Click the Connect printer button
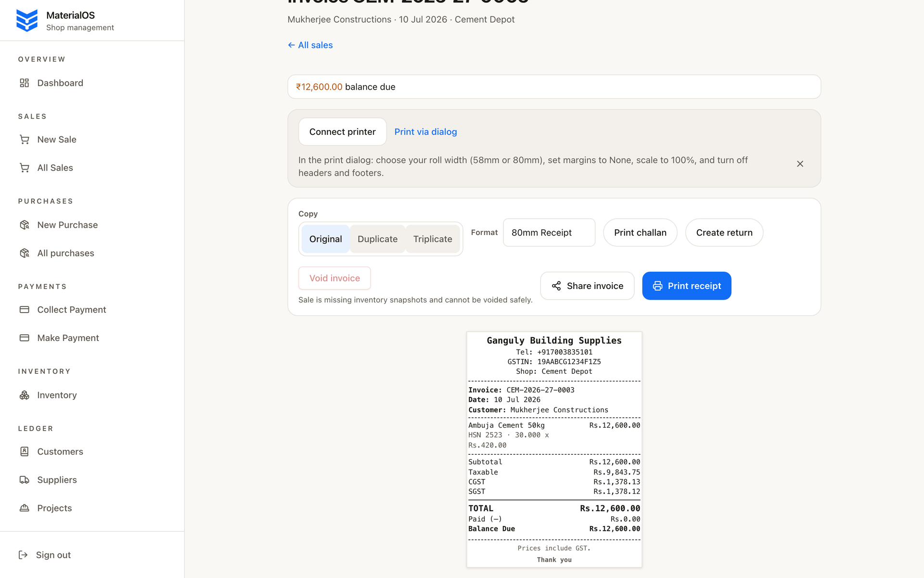 [x=342, y=132]
